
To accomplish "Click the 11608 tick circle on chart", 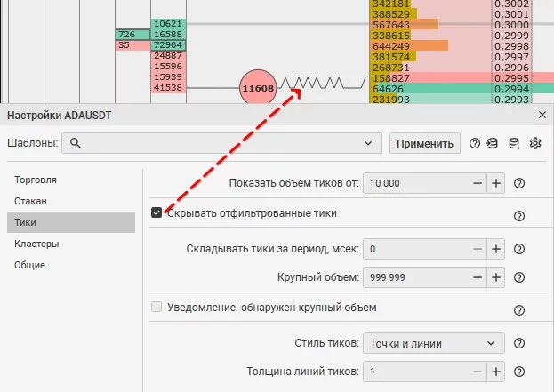I will [258, 88].
